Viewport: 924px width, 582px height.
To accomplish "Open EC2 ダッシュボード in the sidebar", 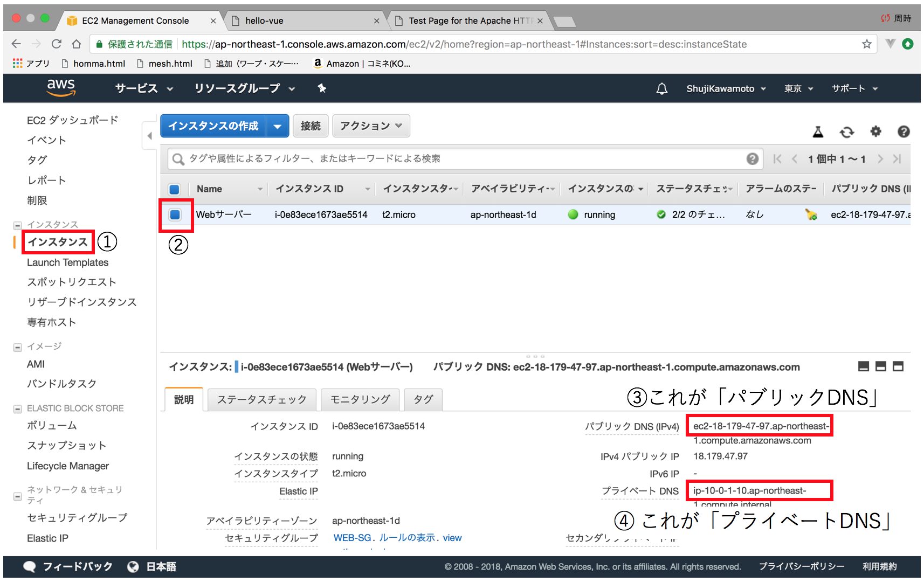I will tap(72, 120).
